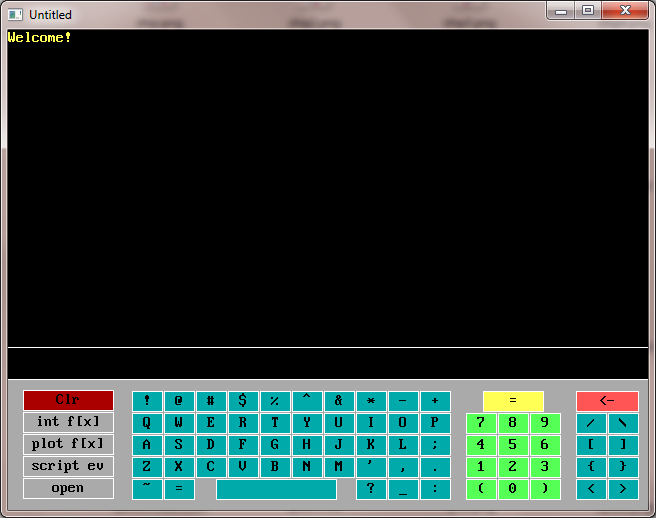This screenshot has height=518, width=656.
Task: Tap the green number 1 key
Action: coord(481,467)
